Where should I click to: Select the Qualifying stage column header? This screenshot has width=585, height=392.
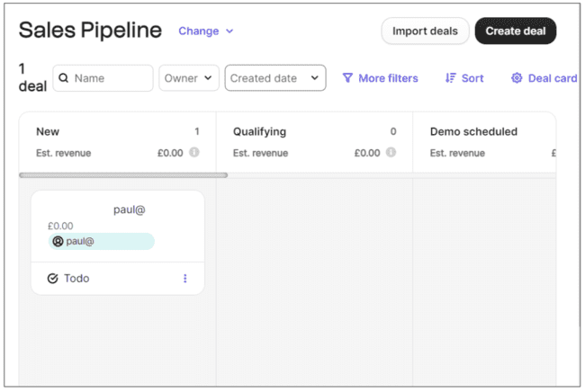[x=259, y=131]
